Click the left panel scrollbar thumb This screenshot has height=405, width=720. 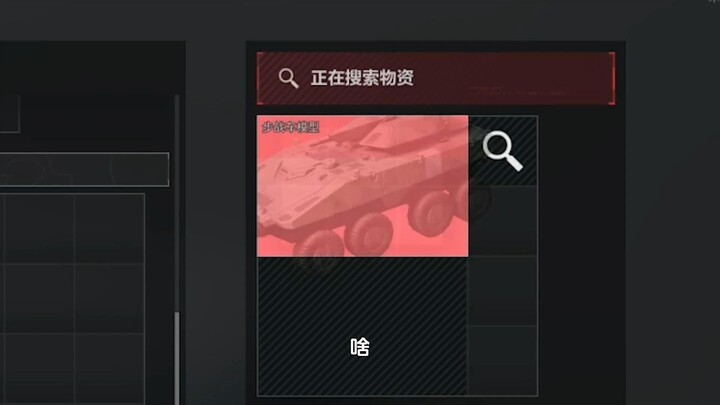point(177,358)
